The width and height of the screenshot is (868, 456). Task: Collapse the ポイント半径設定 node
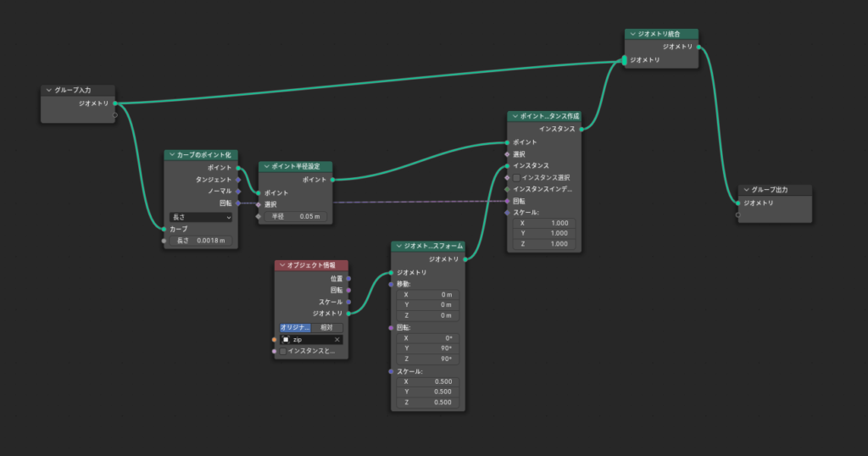click(x=267, y=167)
